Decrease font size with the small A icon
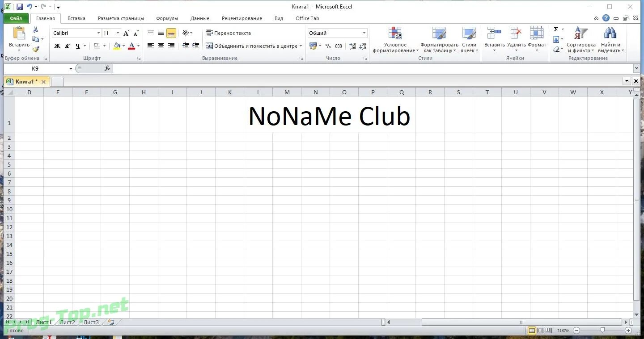This screenshot has width=644, height=339. click(136, 33)
